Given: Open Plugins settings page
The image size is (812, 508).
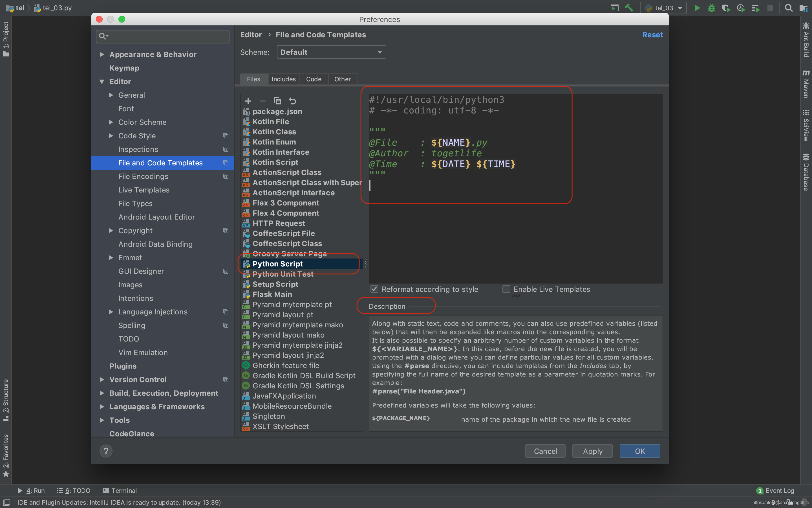Looking at the screenshot, I should point(162,366).
